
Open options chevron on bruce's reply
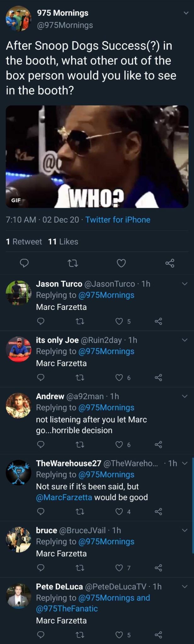point(185,530)
